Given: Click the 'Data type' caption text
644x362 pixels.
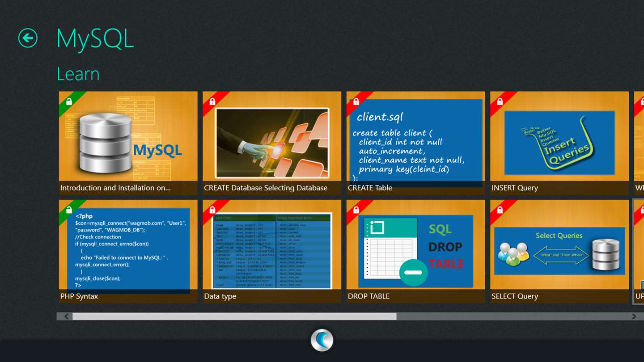Looking at the screenshot, I should 220,296.
